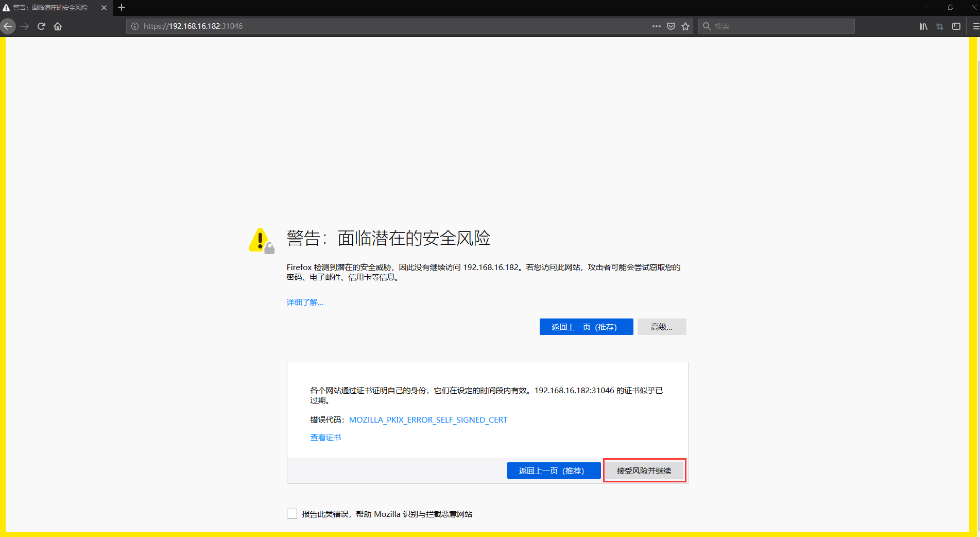This screenshot has width=980, height=537.
Task: Click the heading "警告：面临潜在的安全风险"
Action: [388, 238]
